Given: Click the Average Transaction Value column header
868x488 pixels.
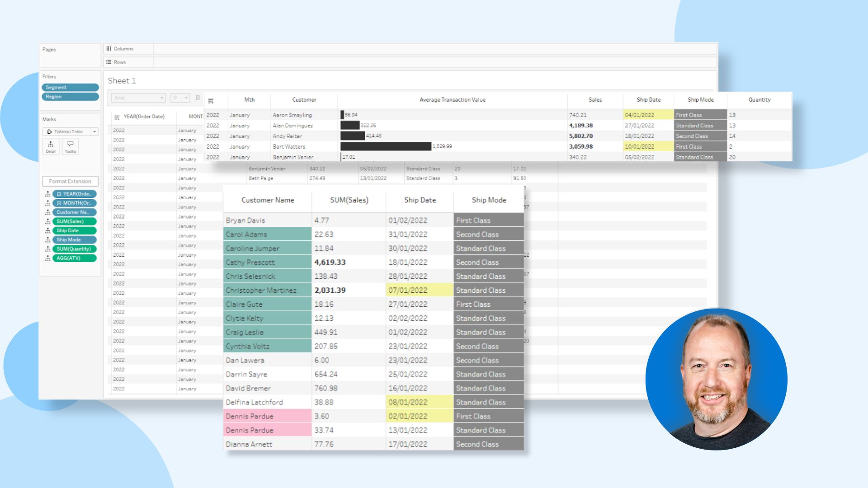Looking at the screenshot, I should pyautogui.click(x=452, y=100).
